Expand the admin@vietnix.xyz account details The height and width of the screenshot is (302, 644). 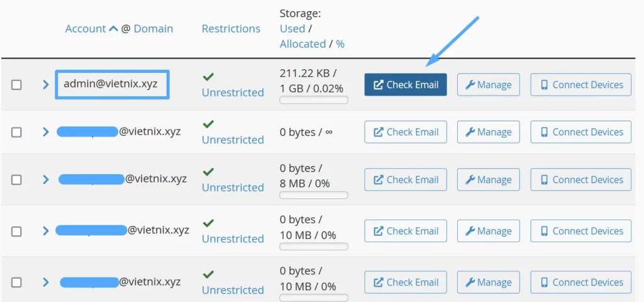pyautogui.click(x=45, y=84)
